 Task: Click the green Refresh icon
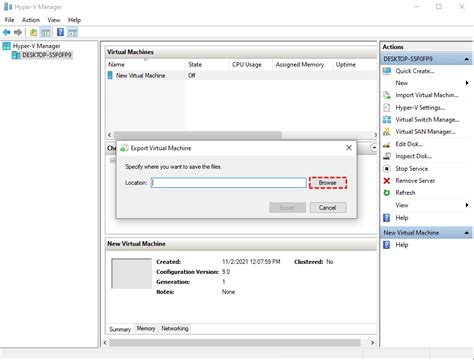click(387, 193)
